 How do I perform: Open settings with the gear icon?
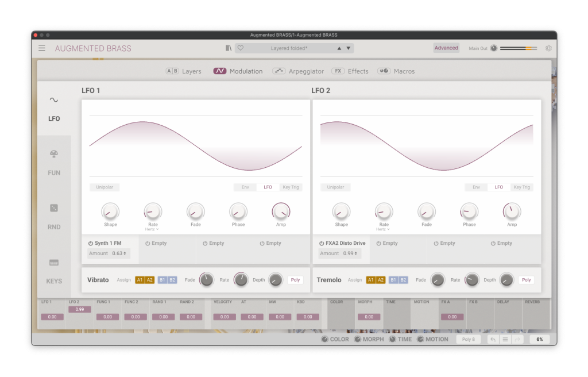pyautogui.click(x=548, y=48)
